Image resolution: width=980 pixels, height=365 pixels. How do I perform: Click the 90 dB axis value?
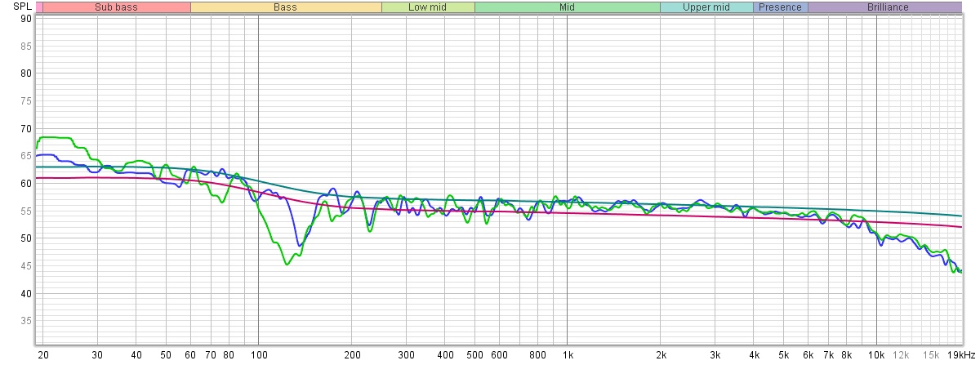(26, 18)
